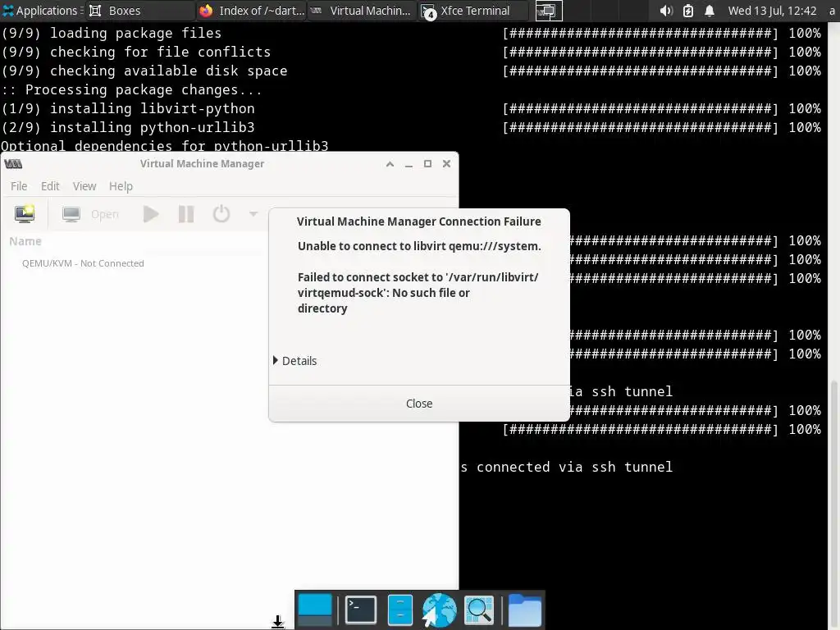Click the workspace switcher icon in the panel
Image resolution: width=840 pixels, height=630 pixels.
(x=549, y=11)
